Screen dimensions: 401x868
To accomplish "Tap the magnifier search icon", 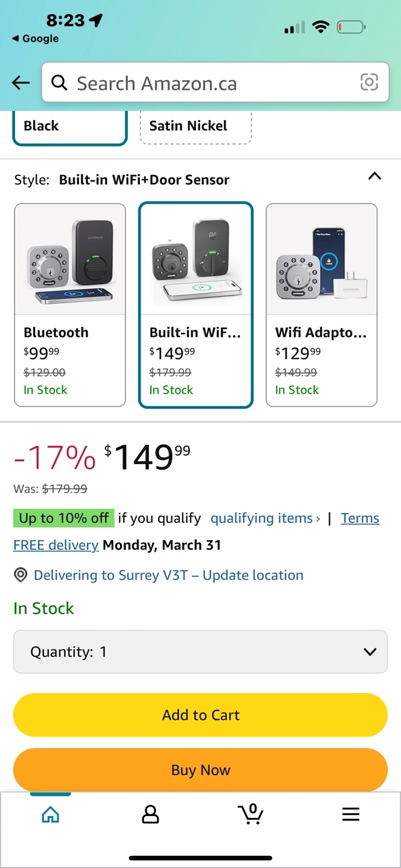I will [x=59, y=83].
